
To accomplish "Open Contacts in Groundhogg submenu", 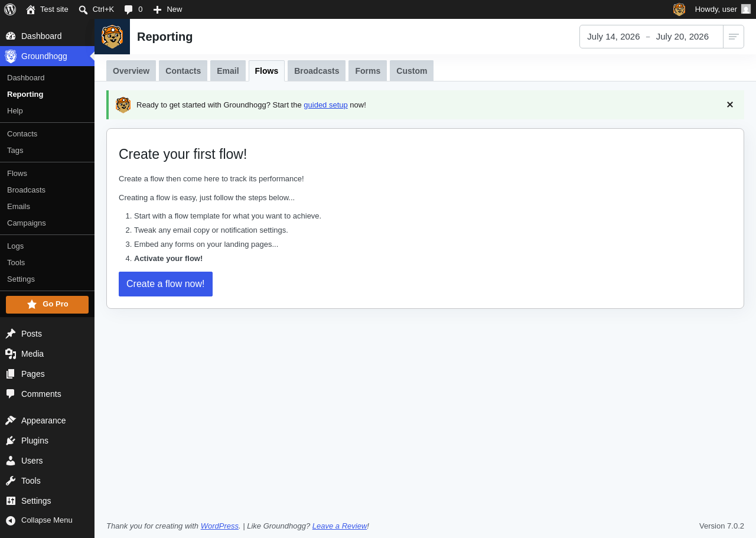I will 47,134.
